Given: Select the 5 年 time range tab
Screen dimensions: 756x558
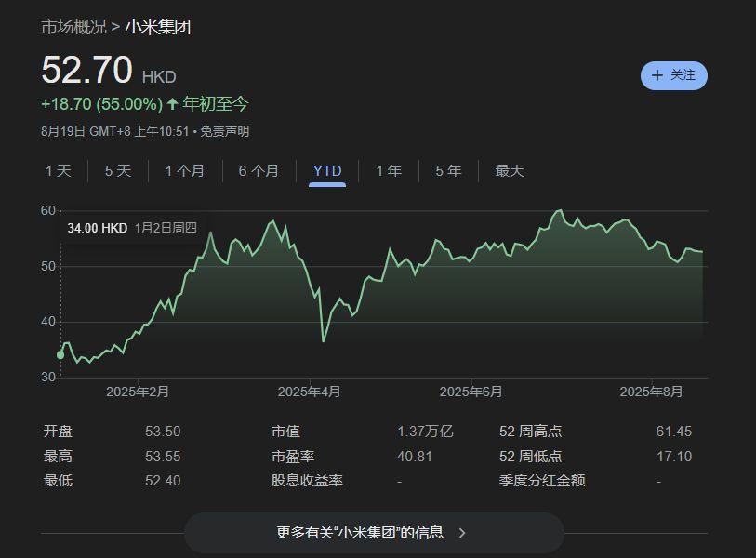Looking at the screenshot, I should point(448,171).
